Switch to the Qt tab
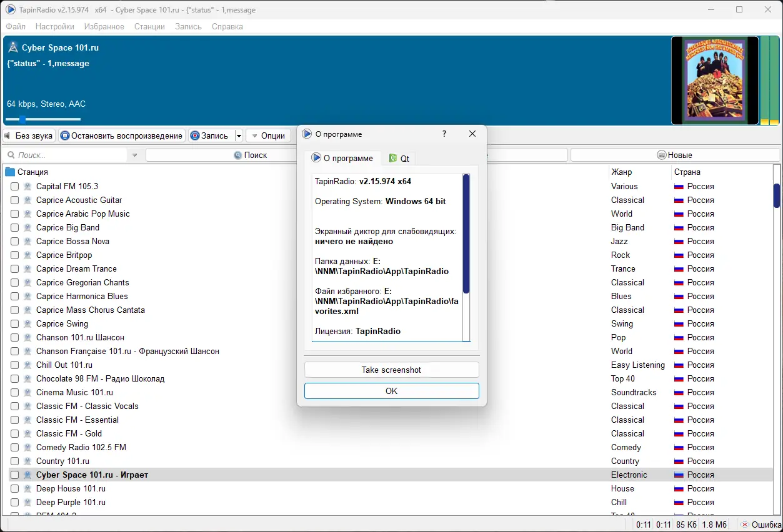 click(x=399, y=159)
